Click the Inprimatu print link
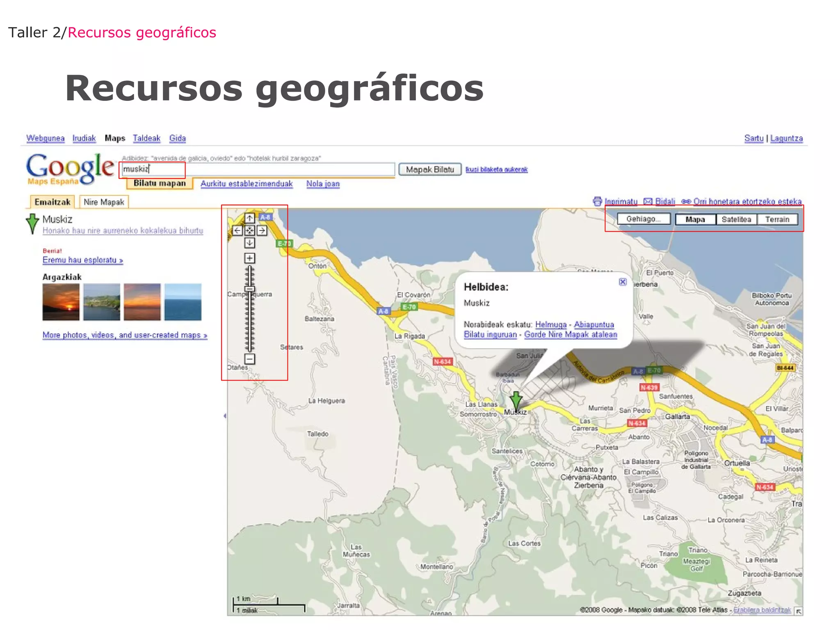The image size is (840, 630). (x=621, y=201)
